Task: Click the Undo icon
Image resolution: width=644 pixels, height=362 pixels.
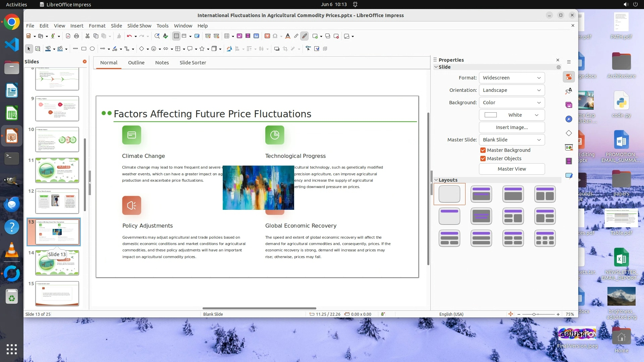Action: 129,36
